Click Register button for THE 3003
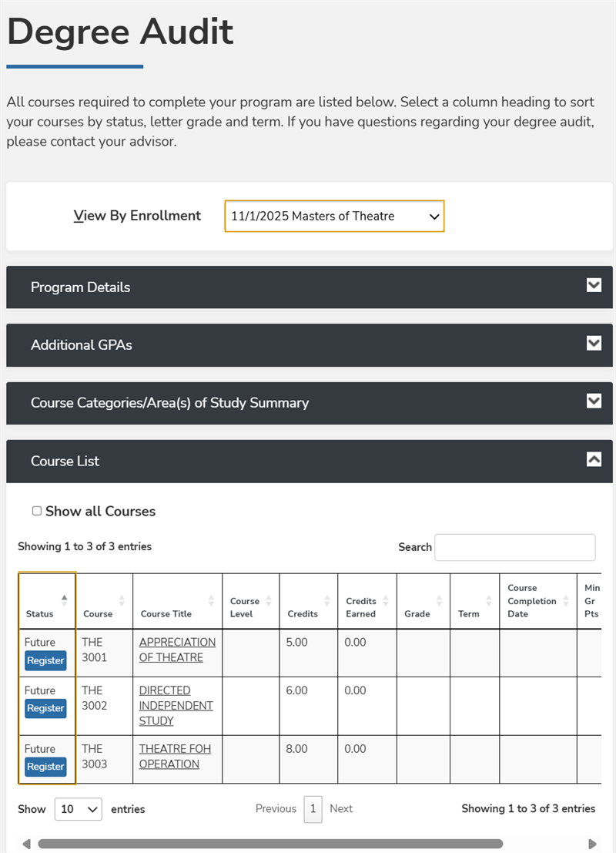 point(45,767)
